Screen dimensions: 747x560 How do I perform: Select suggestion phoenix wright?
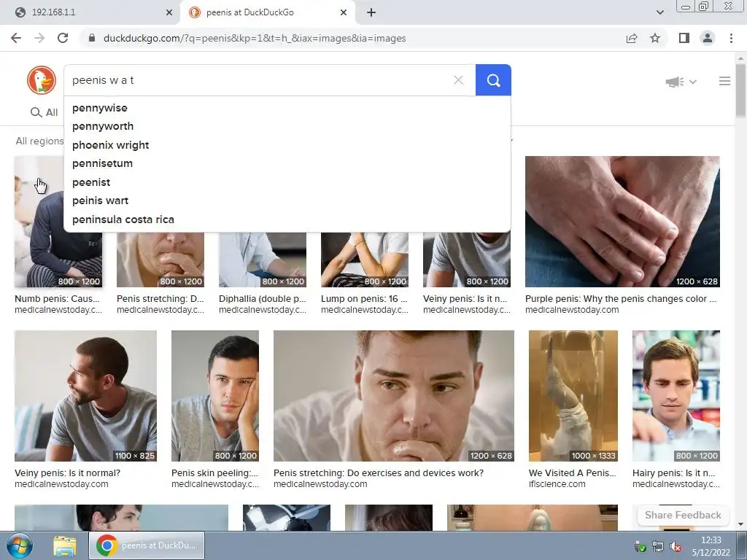287,145
